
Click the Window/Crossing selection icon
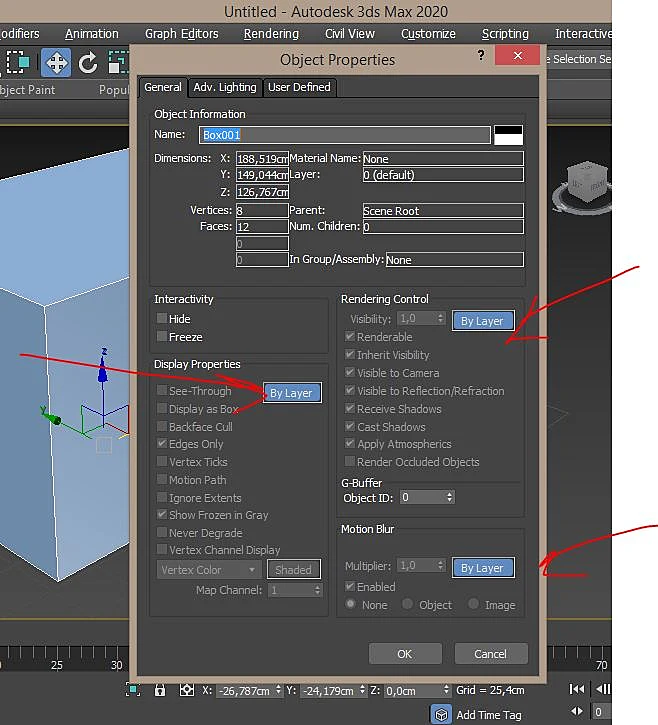pos(18,62)
